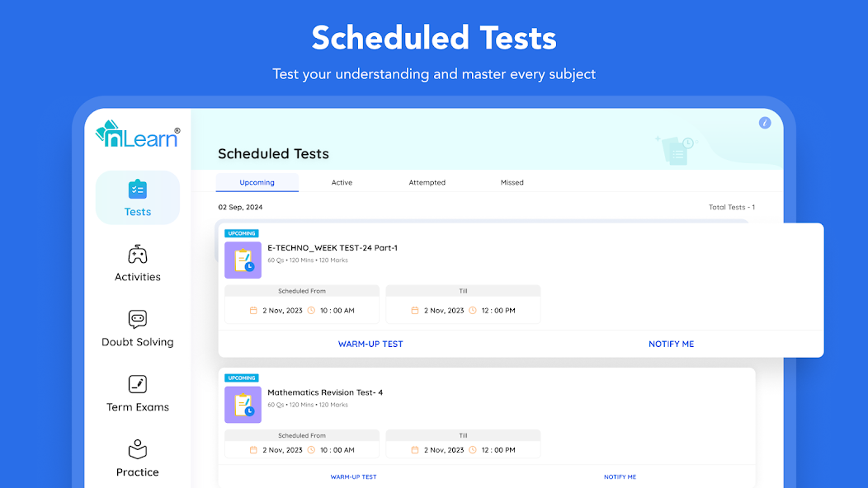Switch to the Active tab

tap(342, 182)
